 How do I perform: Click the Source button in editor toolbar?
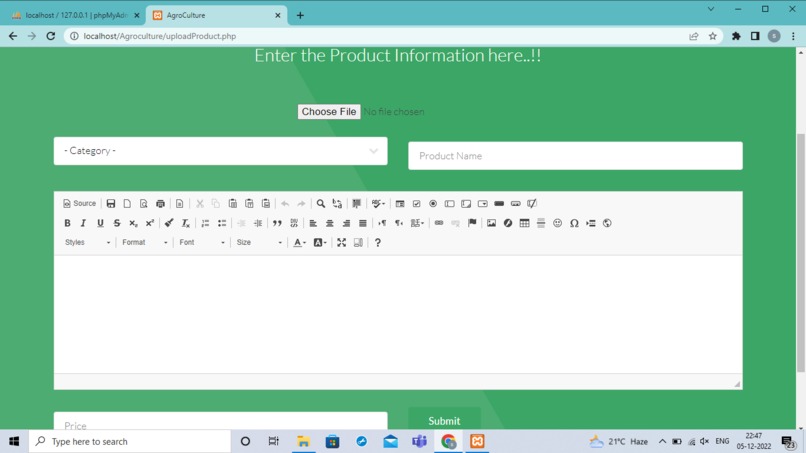click(x=79, y=204)
